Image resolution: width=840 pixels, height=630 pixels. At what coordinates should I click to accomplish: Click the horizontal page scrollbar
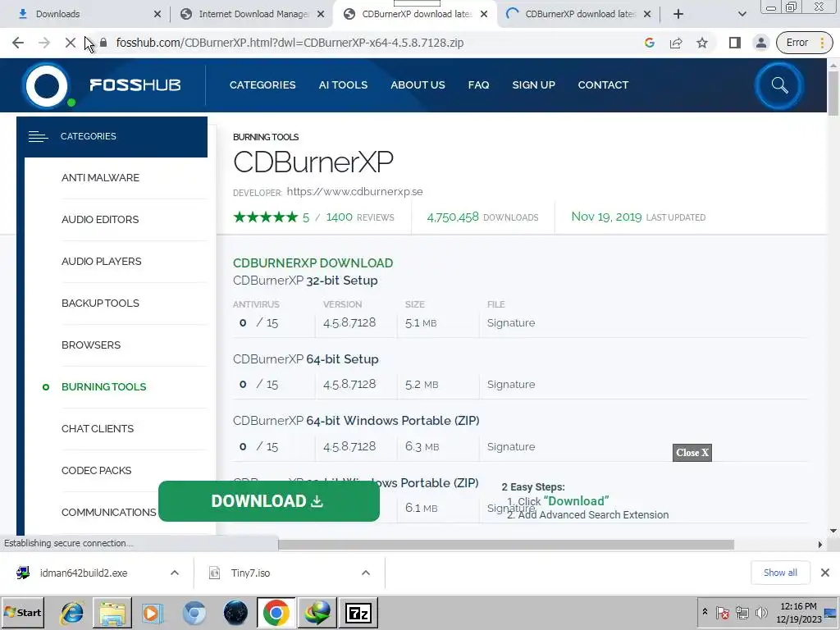pyautogui.click(x=505, y=545)
